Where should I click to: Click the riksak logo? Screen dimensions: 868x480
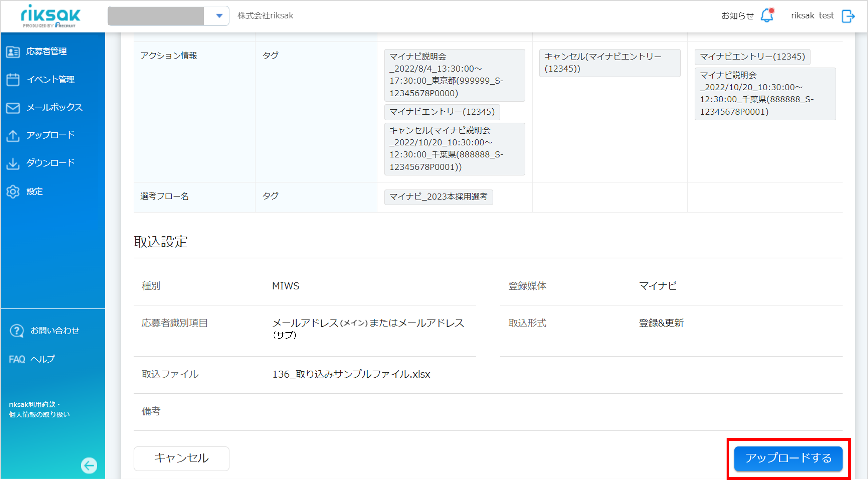point(51,16)
